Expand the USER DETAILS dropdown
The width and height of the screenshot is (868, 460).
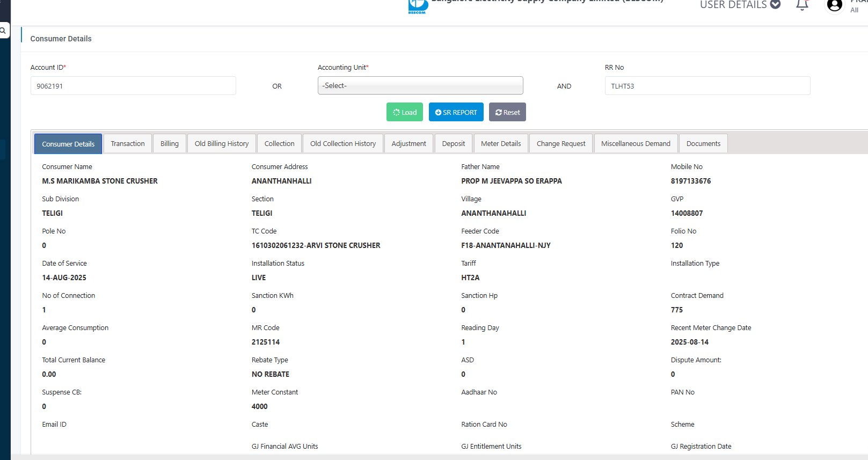coord(740,5)
